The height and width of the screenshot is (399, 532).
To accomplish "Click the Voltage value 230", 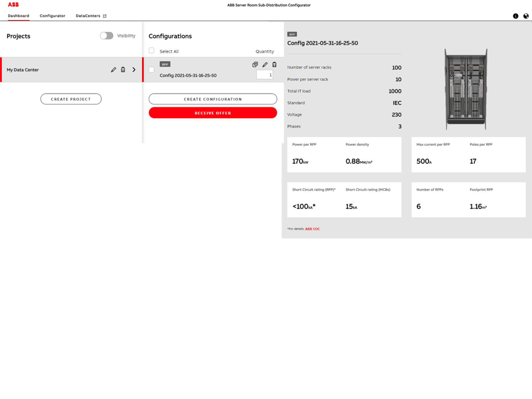I will (x=397, y=115).
